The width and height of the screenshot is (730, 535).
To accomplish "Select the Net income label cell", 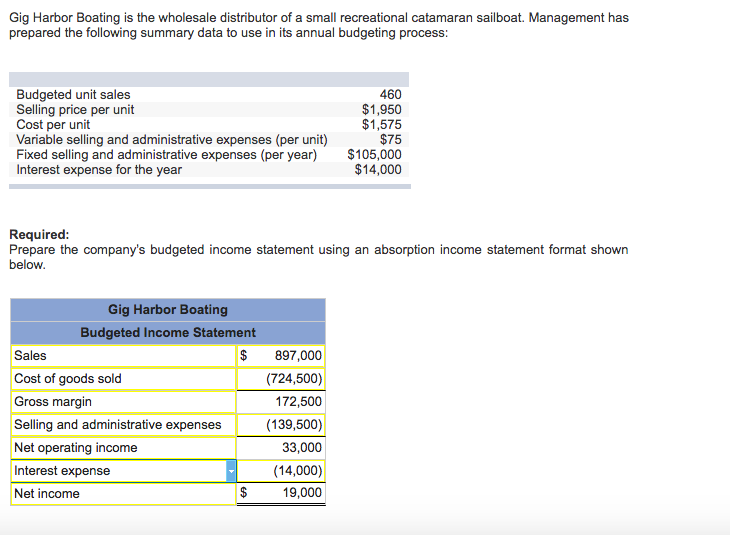I will click(x=123, y=494).
